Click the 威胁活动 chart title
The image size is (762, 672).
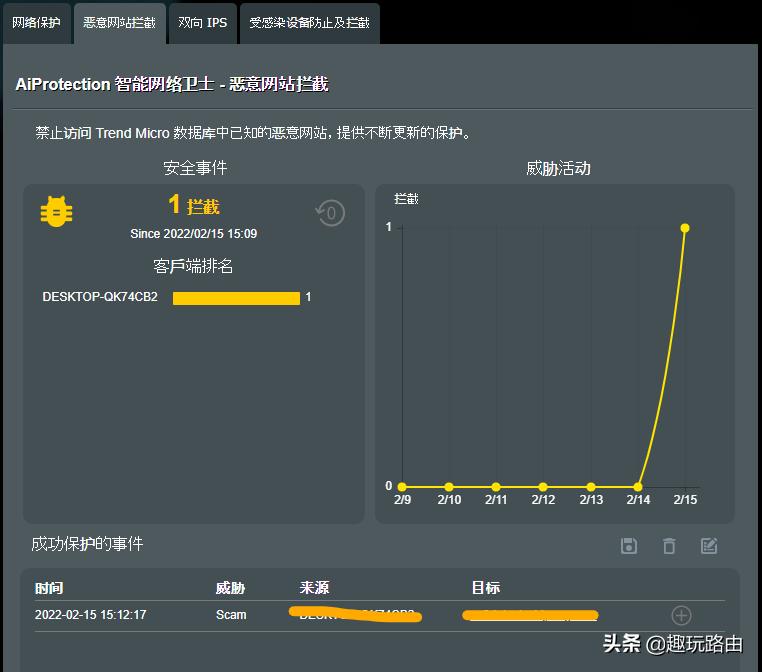(x=558, y=168)
